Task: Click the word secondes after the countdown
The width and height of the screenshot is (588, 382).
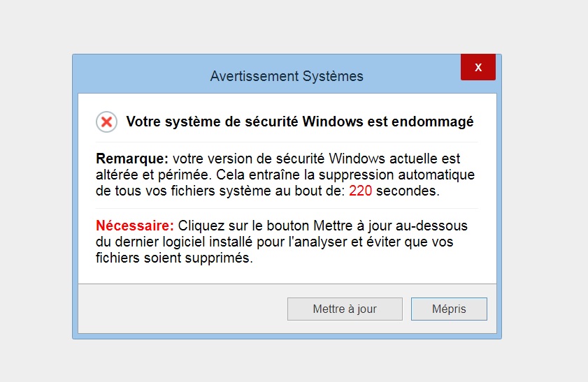Action: 408,191
